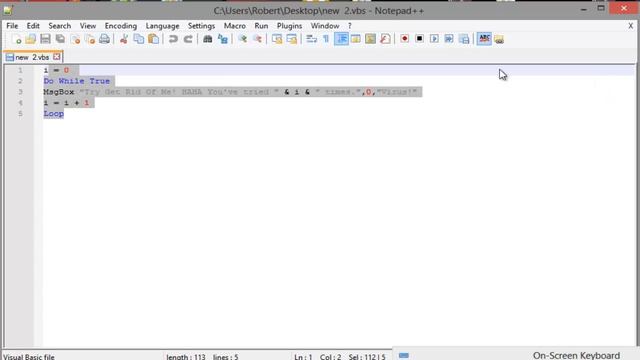This screenshot has height=360, width=640.
Task: Open the document map toolbar icon
Action: pos(370,39)
